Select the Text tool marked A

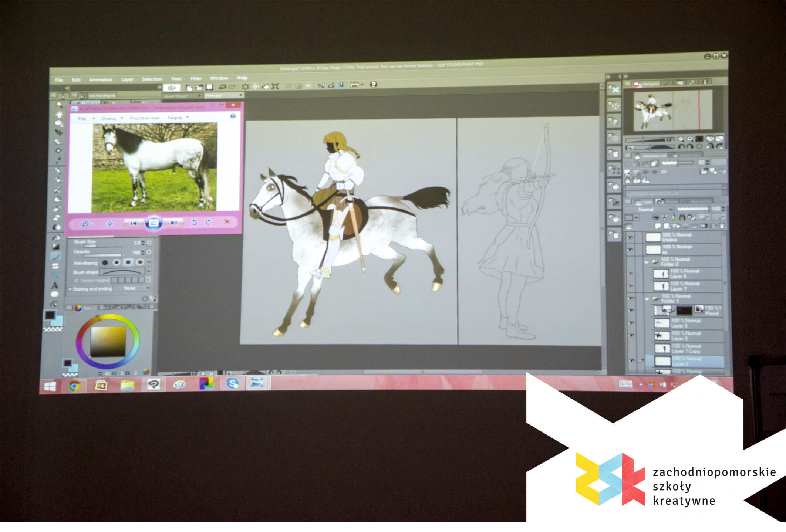[55, 285]
